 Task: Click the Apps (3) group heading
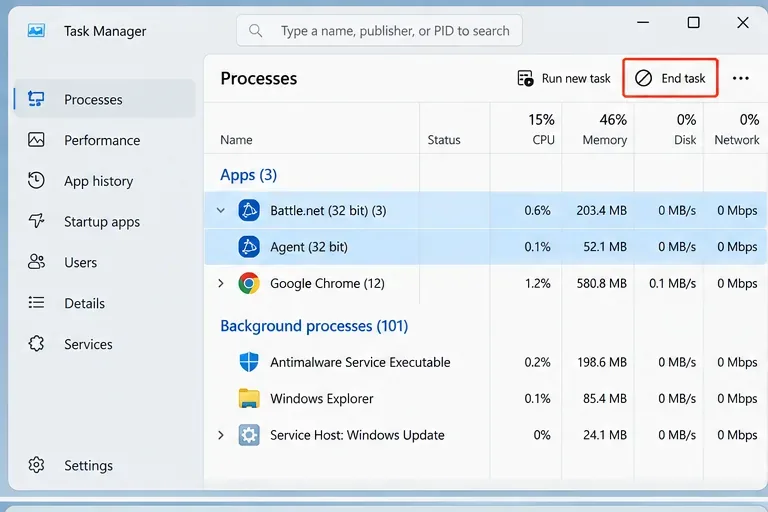click(x=248, y=174)
